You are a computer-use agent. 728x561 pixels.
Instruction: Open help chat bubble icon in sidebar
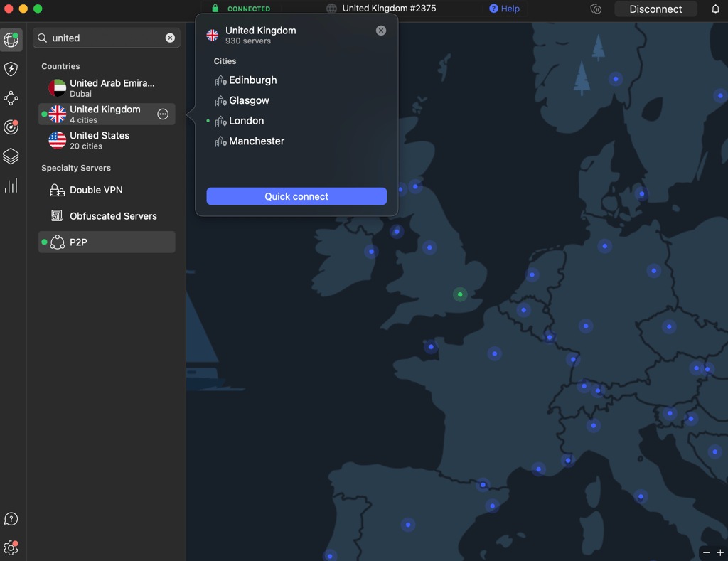tap(11, 519)
